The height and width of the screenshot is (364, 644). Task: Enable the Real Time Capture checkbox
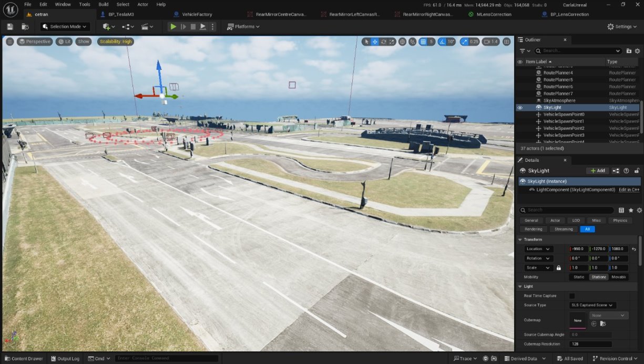coord(572,296)
